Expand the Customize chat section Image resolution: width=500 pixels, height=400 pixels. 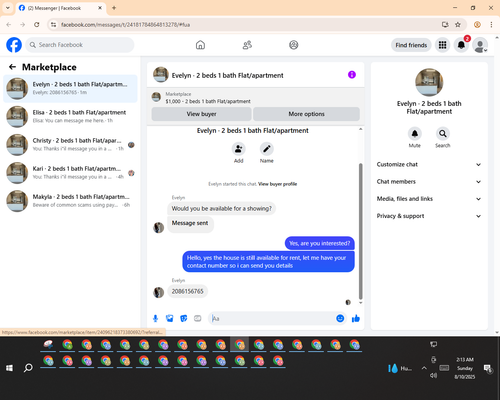click(429, 164)
